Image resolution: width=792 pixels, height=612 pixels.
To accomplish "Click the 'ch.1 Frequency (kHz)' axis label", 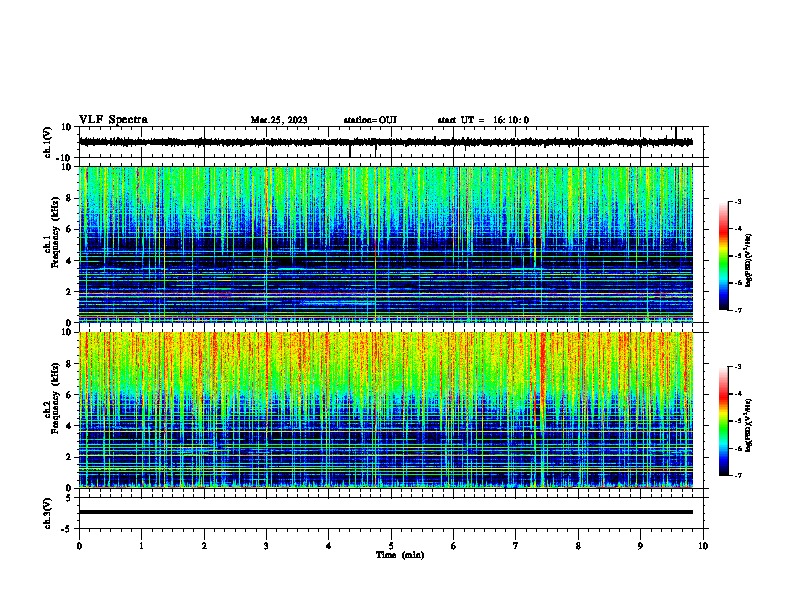I will tap(52, 232).
